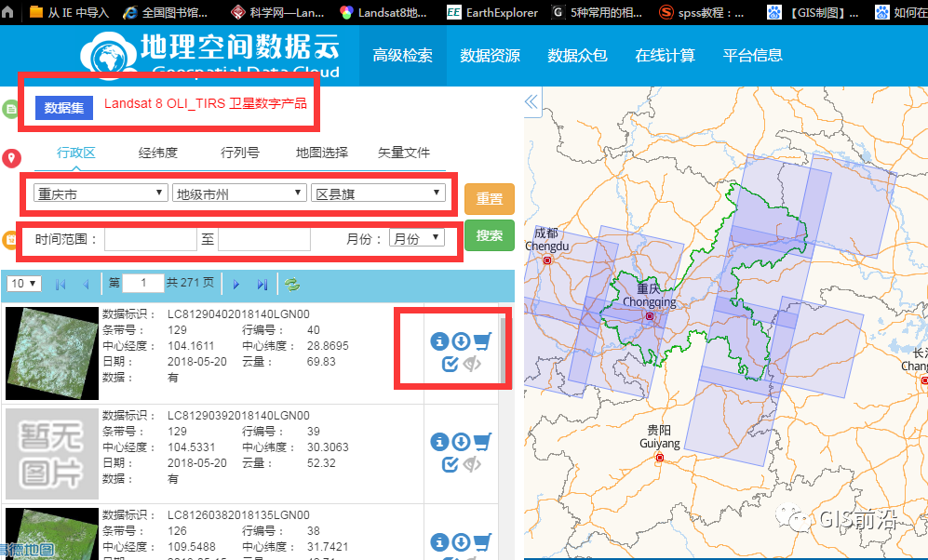Click the Landsat 8 OLI_TIRS dataset link

206,103
